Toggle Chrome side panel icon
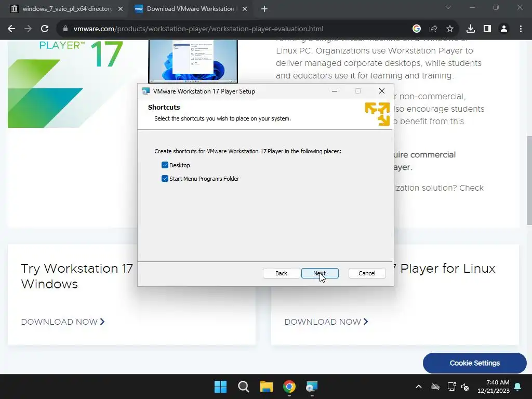This screenshot has width=532, height=399. coord(487,29)
